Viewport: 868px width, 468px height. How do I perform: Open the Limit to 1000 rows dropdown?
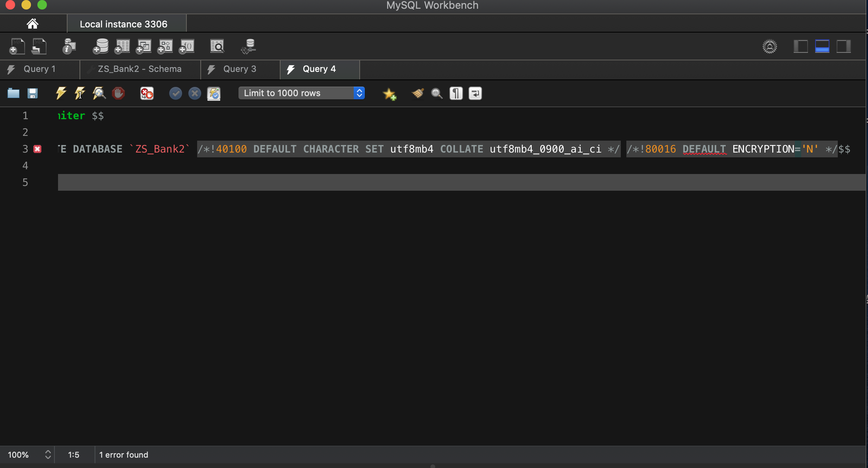[x=302, y=93]
